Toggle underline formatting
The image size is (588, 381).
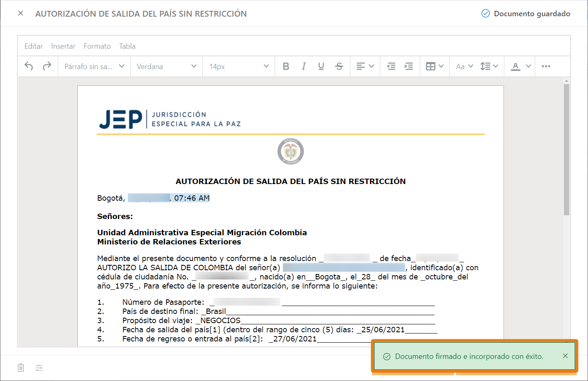click(x=321, y=66)
